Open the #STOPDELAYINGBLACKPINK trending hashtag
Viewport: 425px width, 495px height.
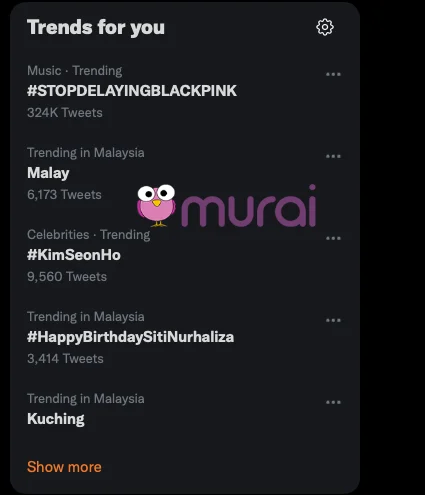pos(132,91)
